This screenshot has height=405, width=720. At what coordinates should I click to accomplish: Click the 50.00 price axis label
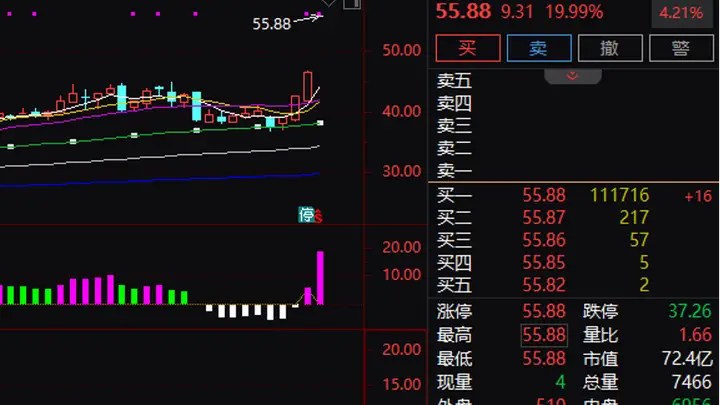pos(401,50)
